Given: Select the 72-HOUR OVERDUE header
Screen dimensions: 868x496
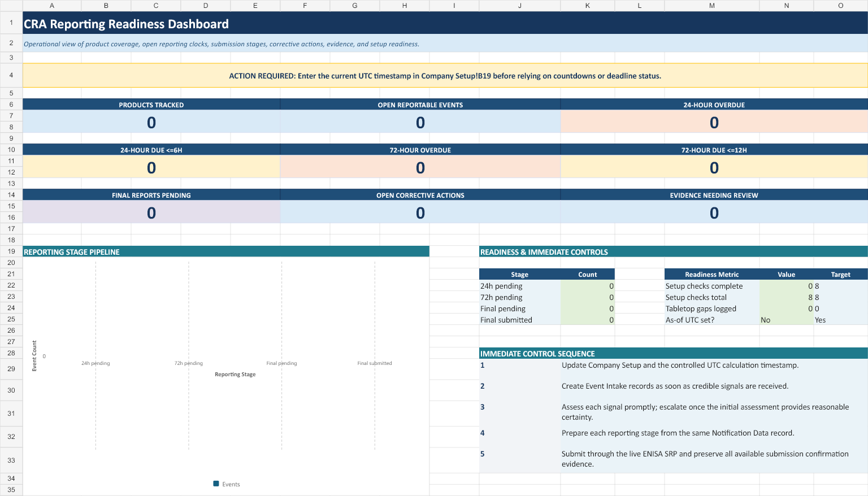Looking at the screenshot, I should (x=420, y=150).
